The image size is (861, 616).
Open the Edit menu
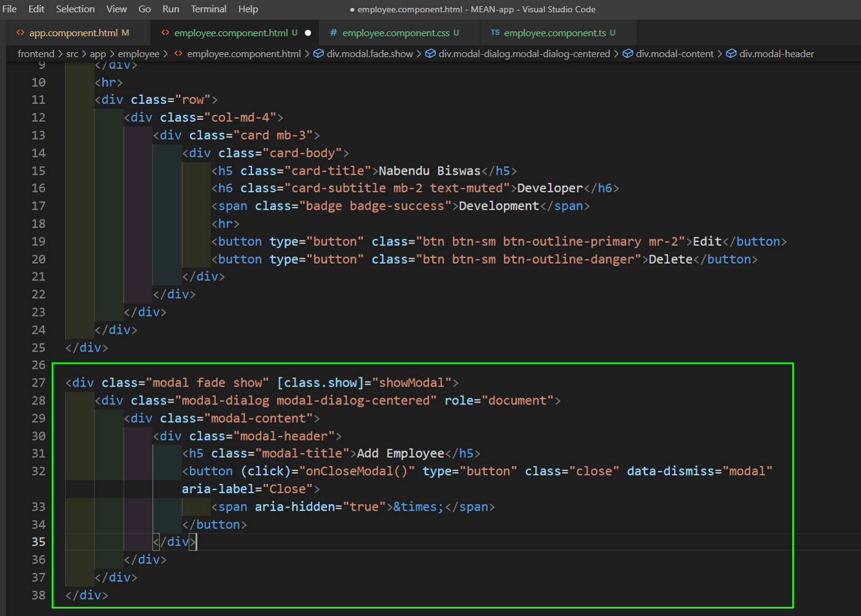(36, 9)
